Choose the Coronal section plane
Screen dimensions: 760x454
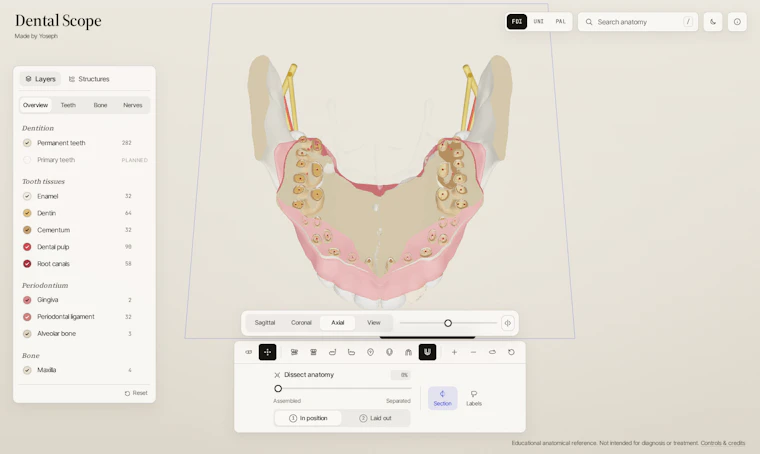(x=301, y=323)
